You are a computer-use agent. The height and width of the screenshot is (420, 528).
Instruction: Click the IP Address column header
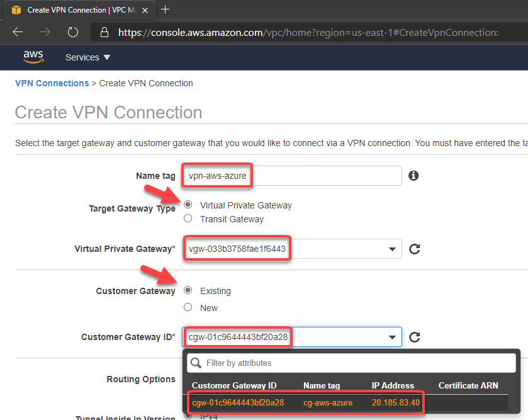click(393, 385)
